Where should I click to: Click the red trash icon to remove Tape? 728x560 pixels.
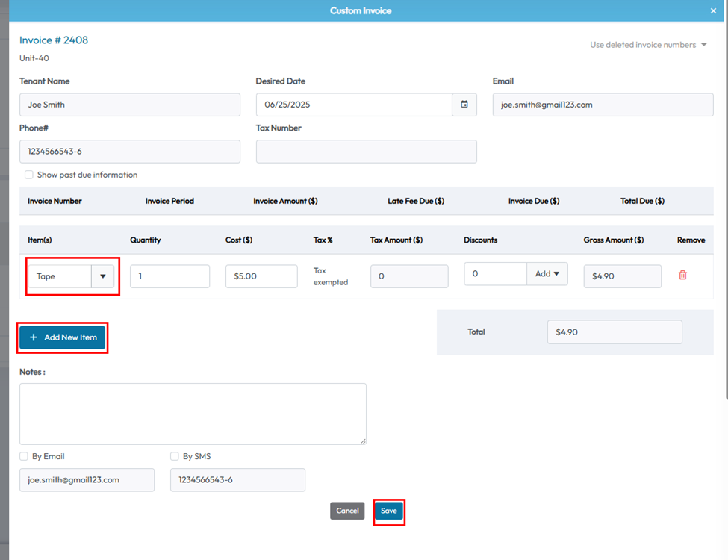682,275
